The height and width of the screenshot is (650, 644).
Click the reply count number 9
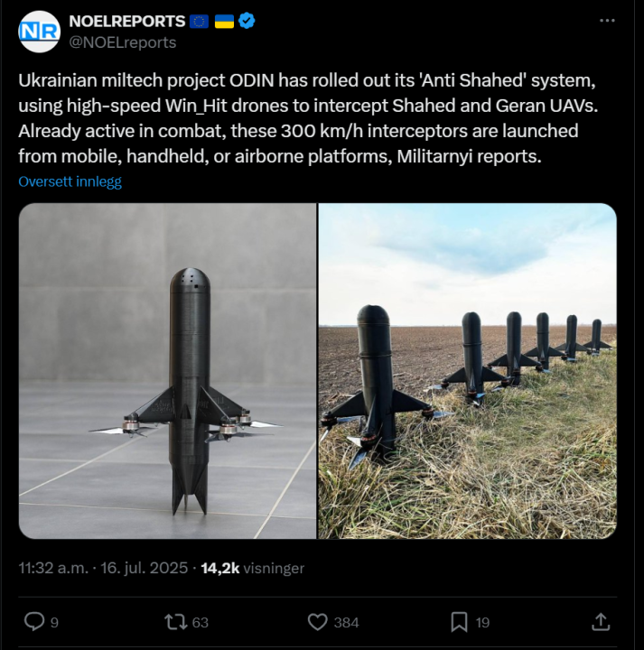[54, 622]
